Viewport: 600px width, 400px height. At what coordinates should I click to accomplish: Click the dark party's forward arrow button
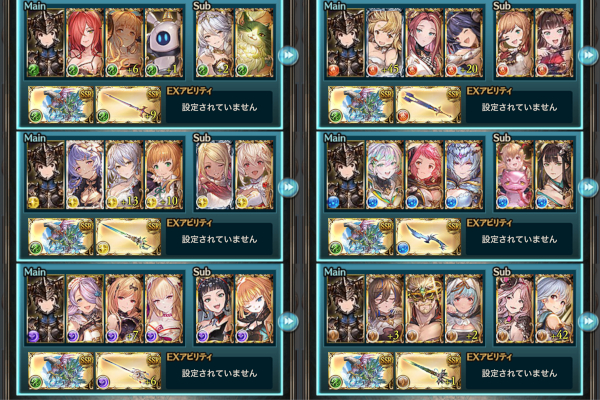(x=288, y=322)
